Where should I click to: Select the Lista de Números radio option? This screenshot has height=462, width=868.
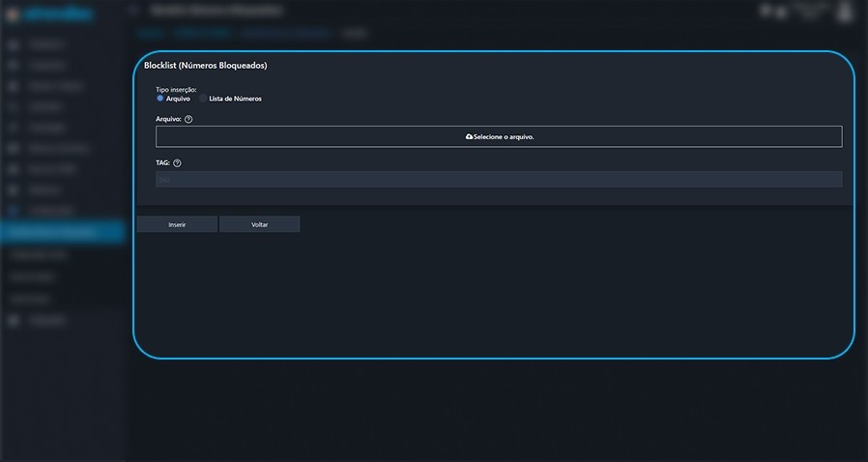(203, 99)
